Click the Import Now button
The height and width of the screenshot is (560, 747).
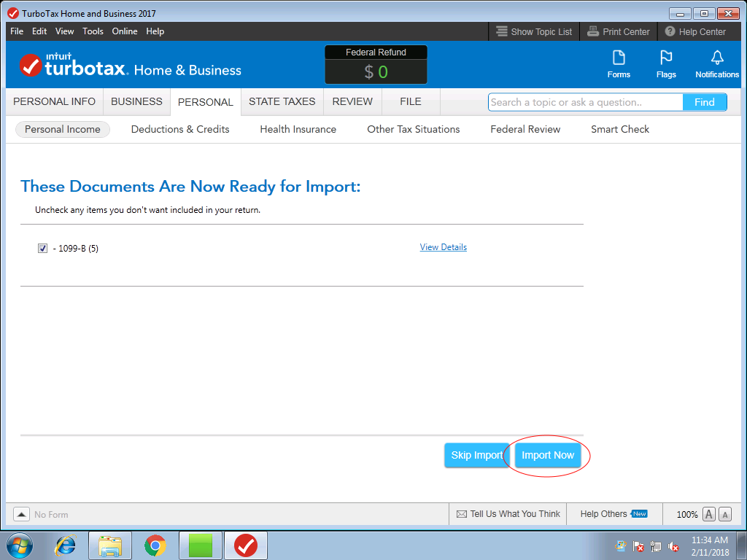pos(548,455)
